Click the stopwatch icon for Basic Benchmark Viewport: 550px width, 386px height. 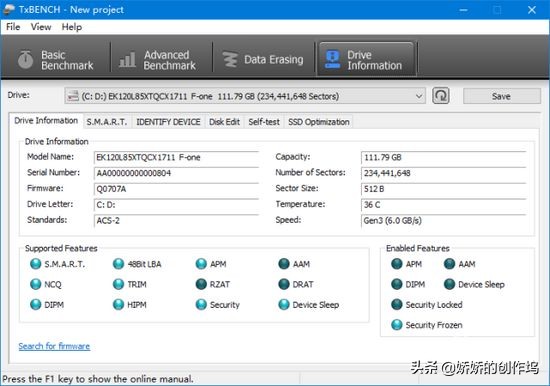click(x=26, y=60)
